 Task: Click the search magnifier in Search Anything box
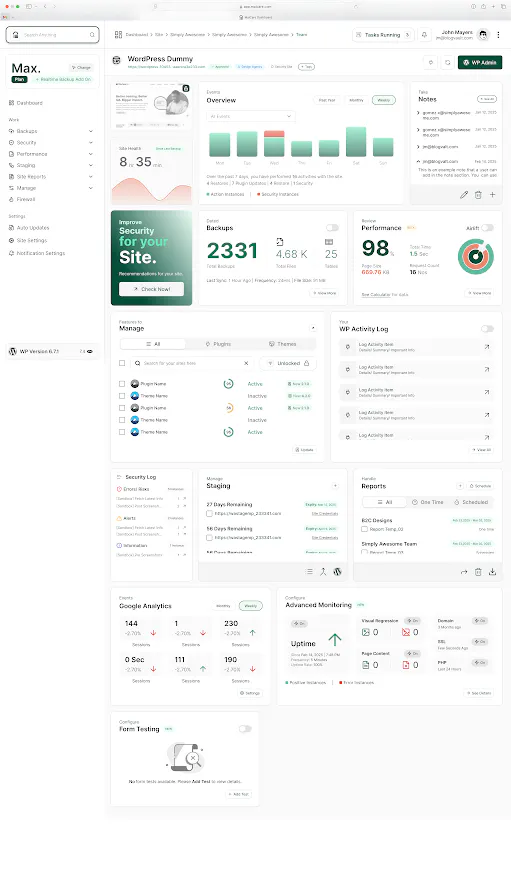(92, 35)
